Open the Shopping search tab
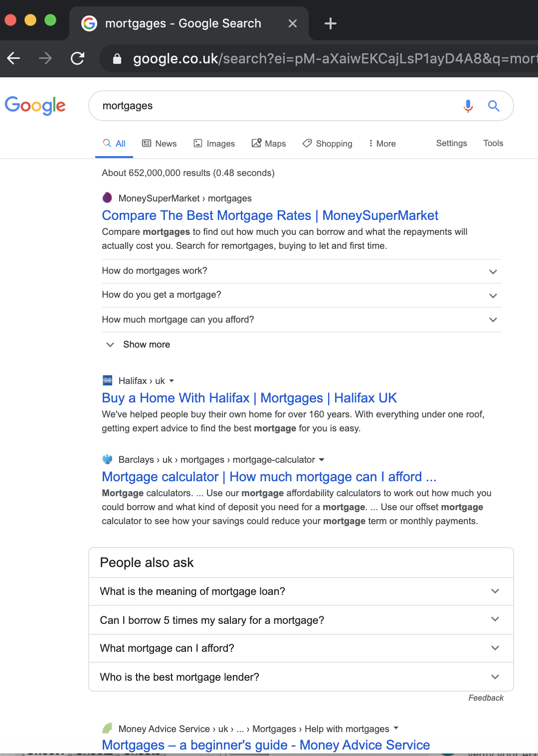 (x=327, y=143)
